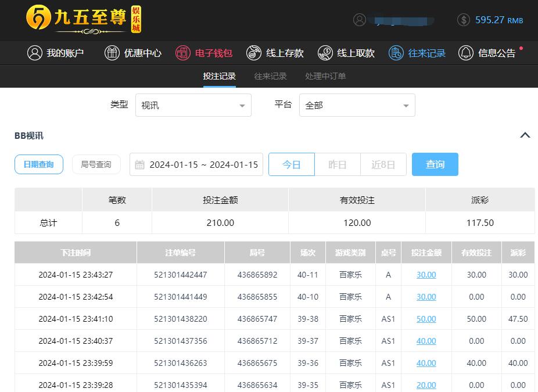Open 优惠中心 gift icon

pyautogui.click(x=112, y=53)
